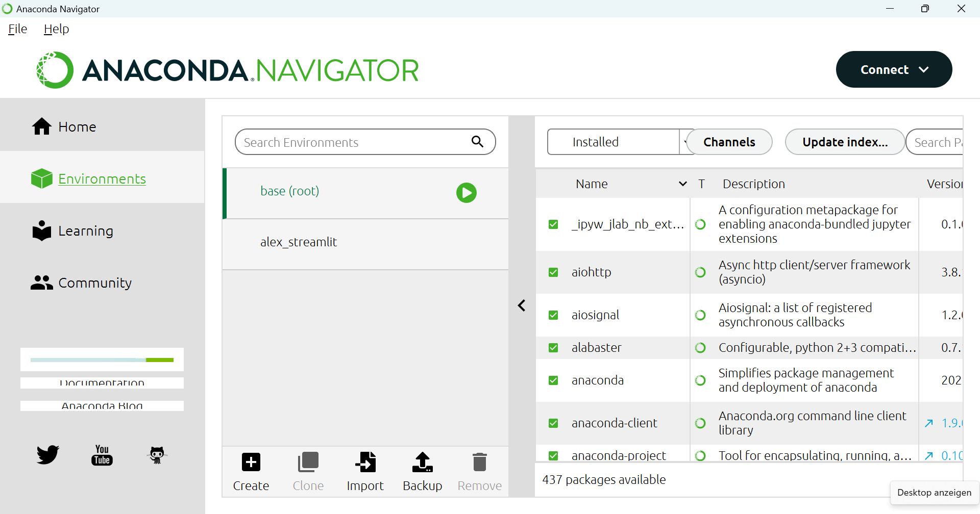
Task: Click the Create environment icon
Action: [251, 462]
